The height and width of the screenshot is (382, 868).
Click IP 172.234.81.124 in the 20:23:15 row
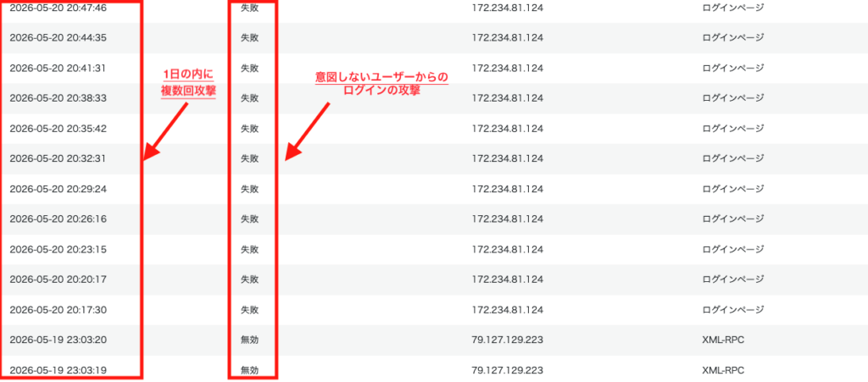507,249
